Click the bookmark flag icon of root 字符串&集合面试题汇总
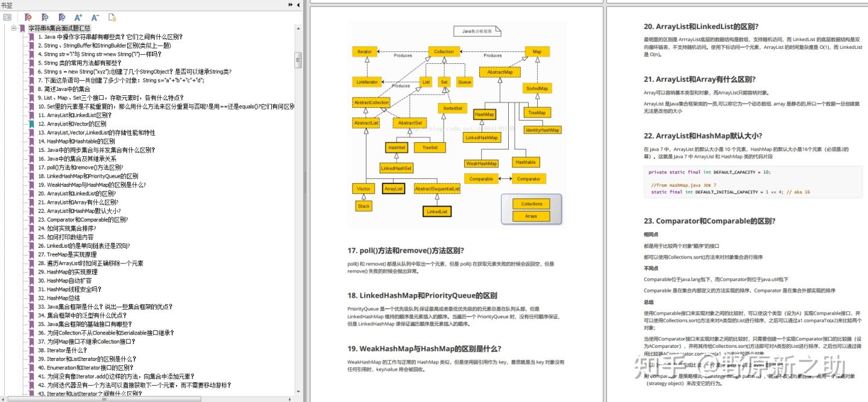868x402 pixels. [x=22, y=28]
